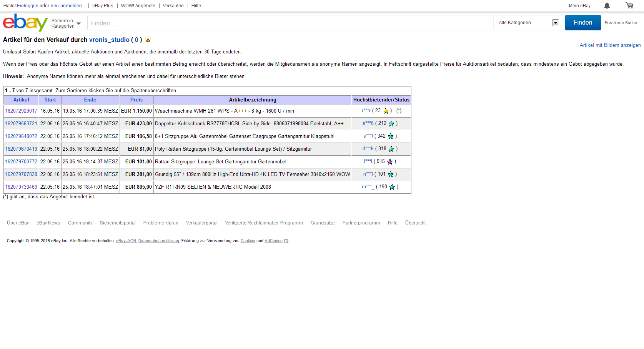The width and height of the screenshot is (644, 349).
Task: Open eBay Plus in top menu
Action: click(103, 6)
